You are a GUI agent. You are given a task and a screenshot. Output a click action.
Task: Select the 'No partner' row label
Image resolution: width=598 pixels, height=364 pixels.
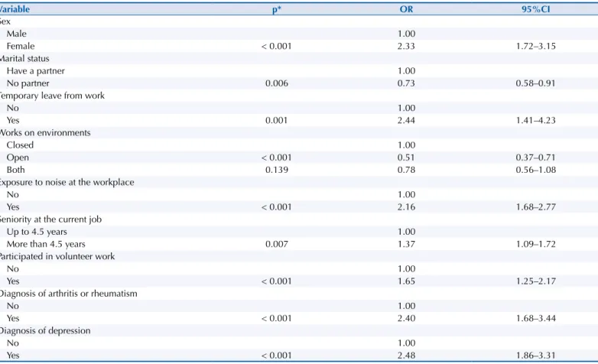pyautogui.click(x=28, y=83)
